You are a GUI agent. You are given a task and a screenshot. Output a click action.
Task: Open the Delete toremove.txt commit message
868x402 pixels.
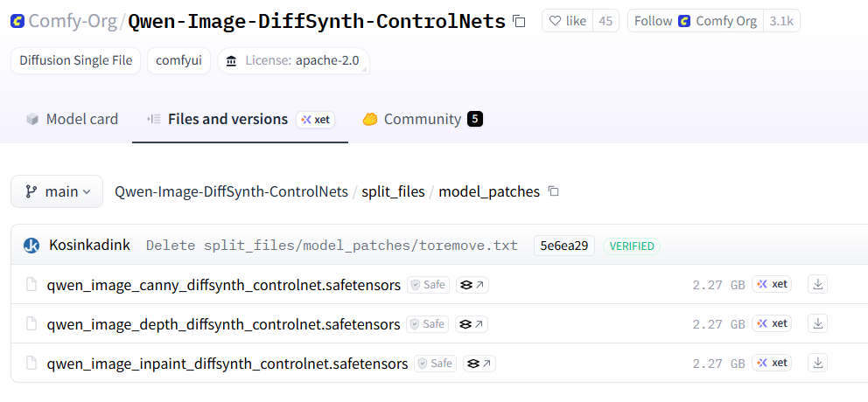pyautogui.click(x=332, y=246)
